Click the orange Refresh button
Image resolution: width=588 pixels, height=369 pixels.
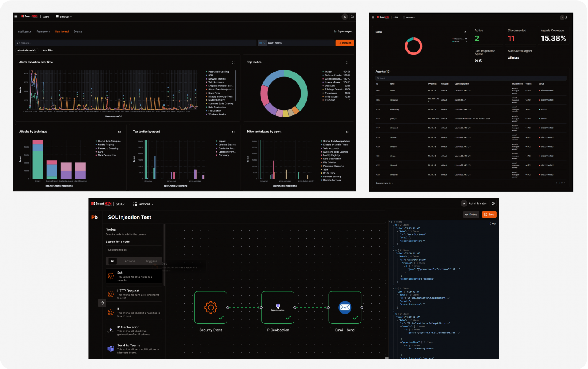point(345,43)
